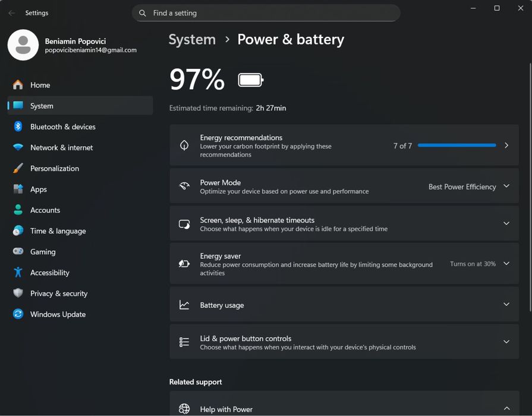Open the Best Power Efficiency dropdown
The width and height of the screenshot is (532, 416).
469,186
